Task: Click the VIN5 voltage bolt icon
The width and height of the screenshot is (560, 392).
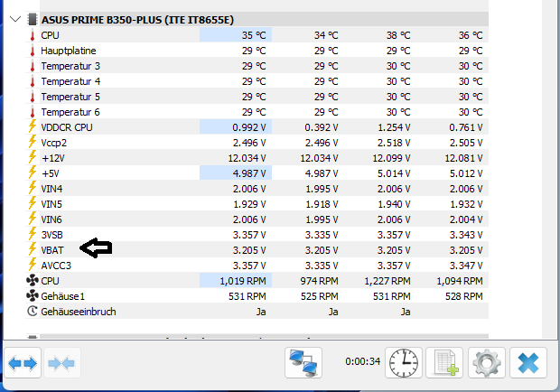Action: 33,203
